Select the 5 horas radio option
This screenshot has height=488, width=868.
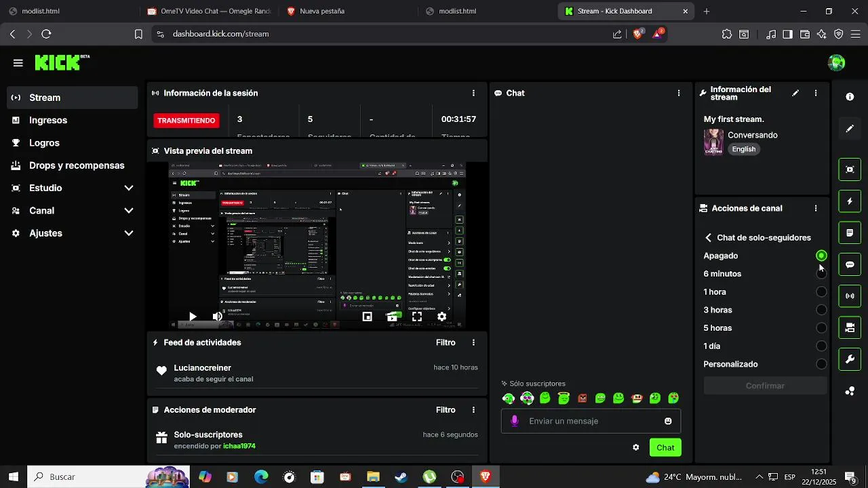click(821, 328)
